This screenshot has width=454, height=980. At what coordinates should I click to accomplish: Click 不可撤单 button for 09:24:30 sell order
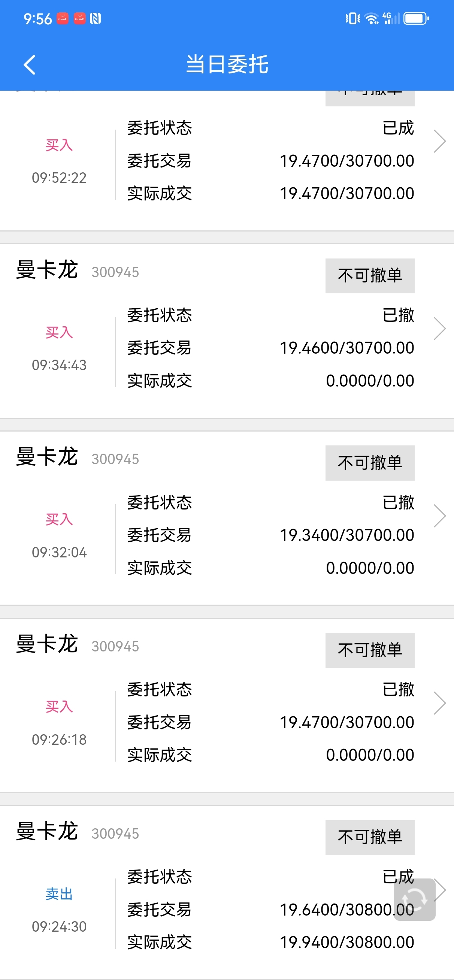point(370,837)
